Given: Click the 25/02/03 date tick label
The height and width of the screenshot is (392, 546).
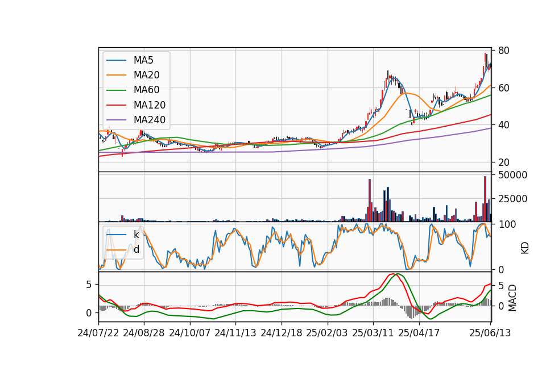Looking at the screenshot, I should (327, 333).
